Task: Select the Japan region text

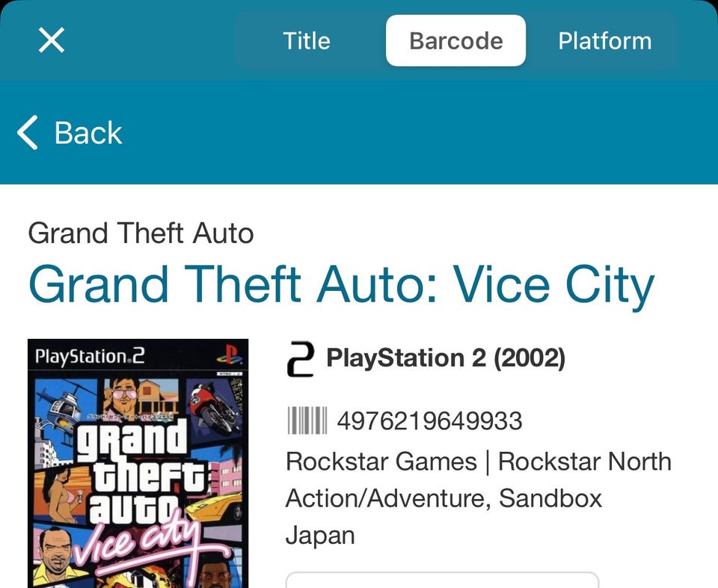Action: click(x=320, y=535)
